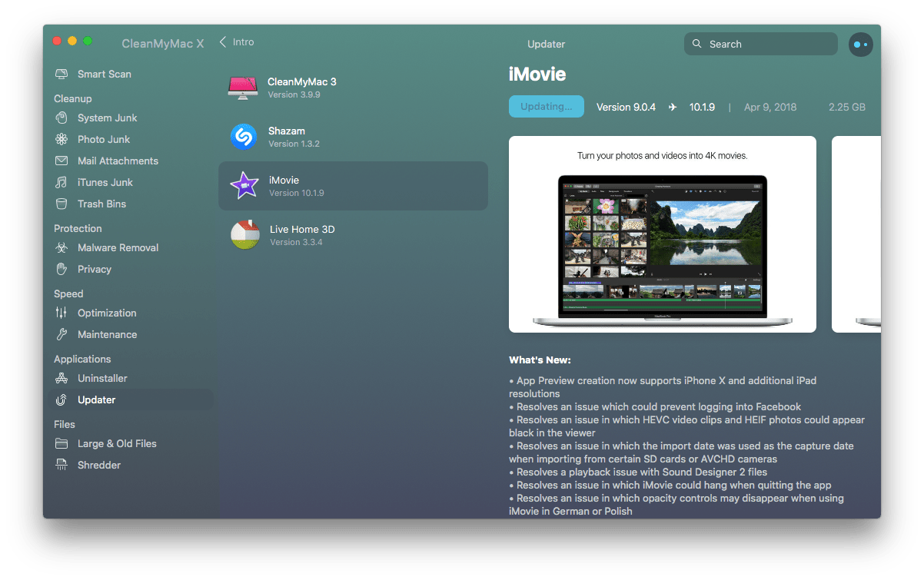Viewport: 924px width, 580px height.
Task: Click inside the Search field
Action: (759, 44)
